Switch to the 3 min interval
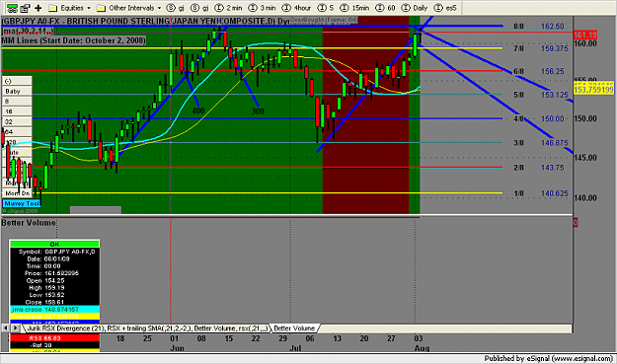 click(263, 8)
